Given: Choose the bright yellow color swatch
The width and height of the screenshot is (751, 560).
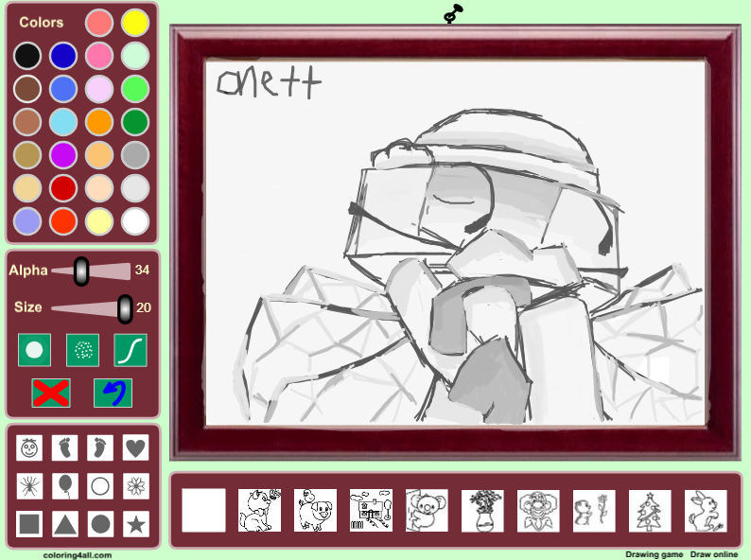Looking at the screenshot, I should pos(135,23).
